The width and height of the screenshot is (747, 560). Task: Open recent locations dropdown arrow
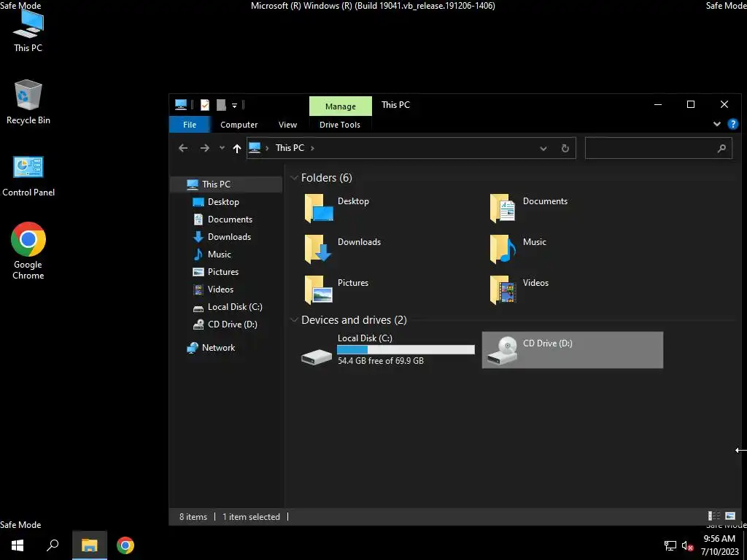[x=222, y=148]
